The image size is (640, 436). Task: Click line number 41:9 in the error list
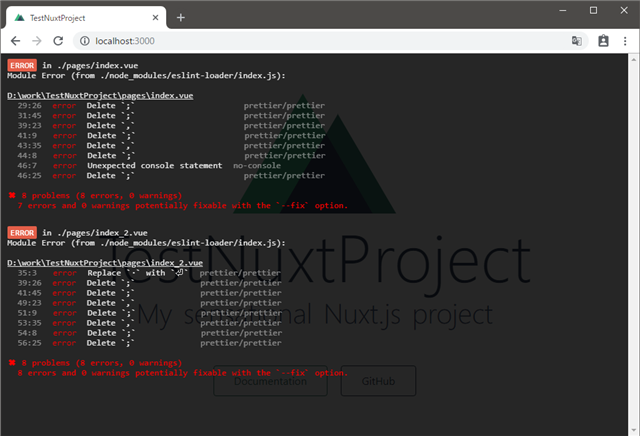tap(27, 136)
